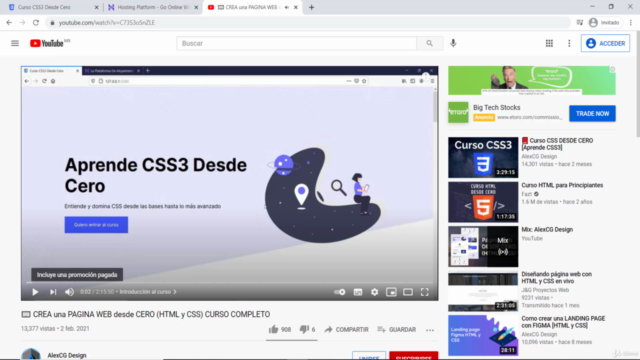Screen dimensions: 640x360
Task: Skip to the next video
Action: click(53, 292)
